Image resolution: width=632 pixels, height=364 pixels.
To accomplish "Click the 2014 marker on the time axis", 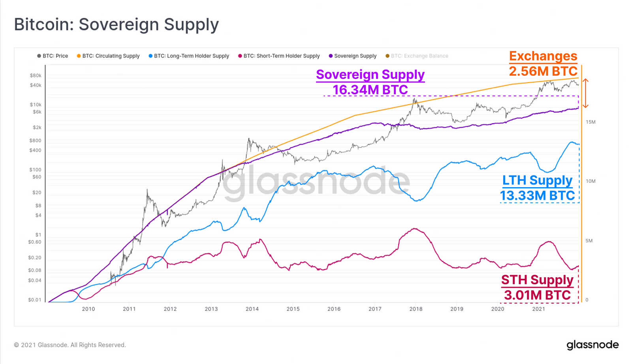I will click(252, 309).
